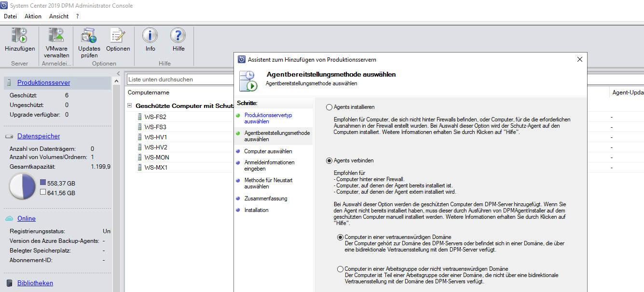Open the Bibliotheken link
This screenshot has width=644, height=292.
35,283
